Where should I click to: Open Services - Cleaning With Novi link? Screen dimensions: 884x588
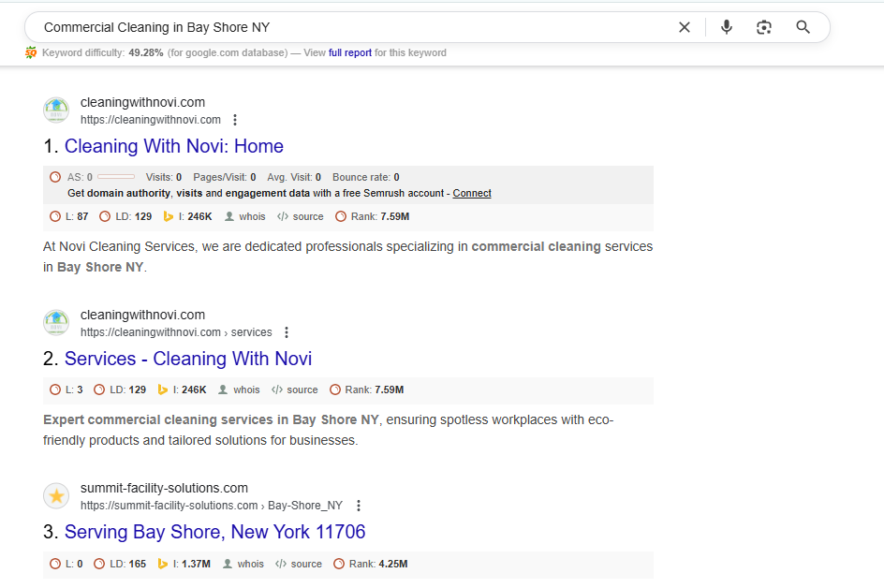[187, 359]
